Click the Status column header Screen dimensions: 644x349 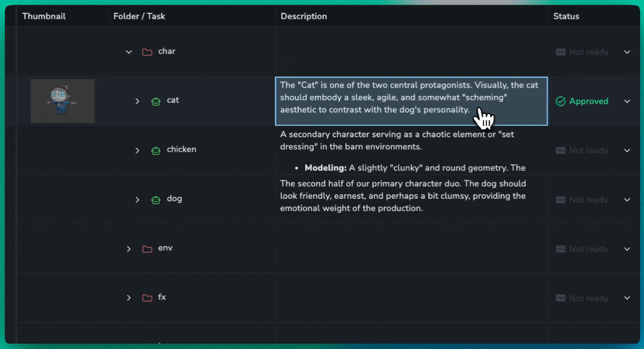pyautogui.click(x=566, y=16)
